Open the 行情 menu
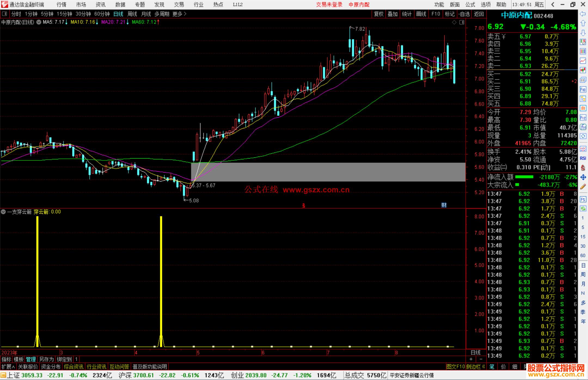This screenshot has width=588, height=380. 61,5
